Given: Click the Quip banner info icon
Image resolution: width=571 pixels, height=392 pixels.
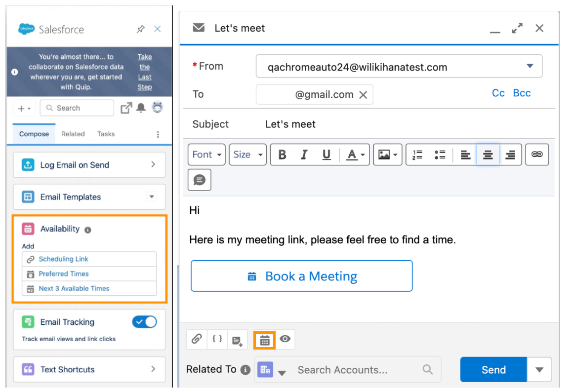Looking at the screenshot, I should pyautogui.click(x=14, y=72).
